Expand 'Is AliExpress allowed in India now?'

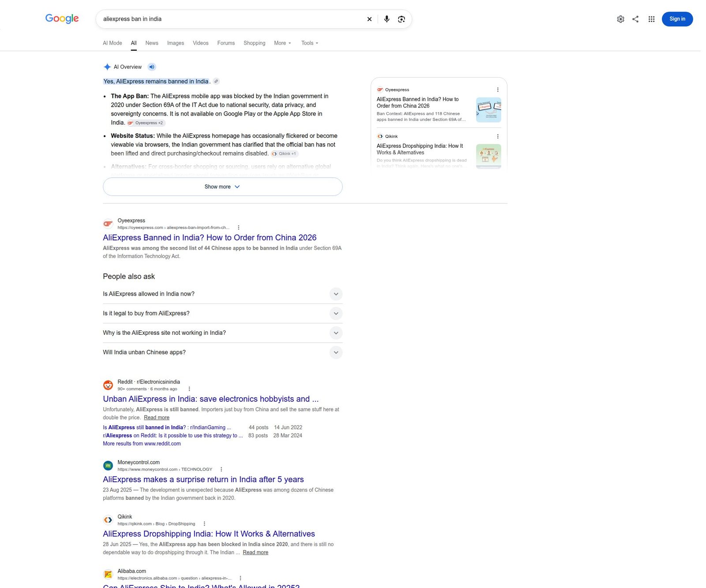[222, 294]
